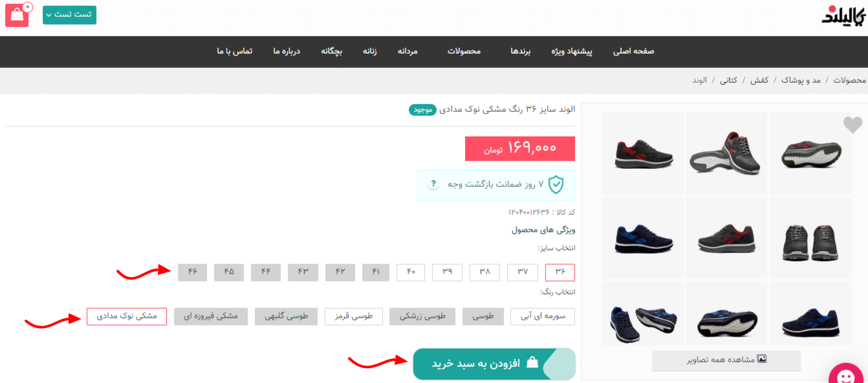The height and width of the screenshot is (383, 868).
Task: Choose size ۴۶
Action: click(192, 272)
